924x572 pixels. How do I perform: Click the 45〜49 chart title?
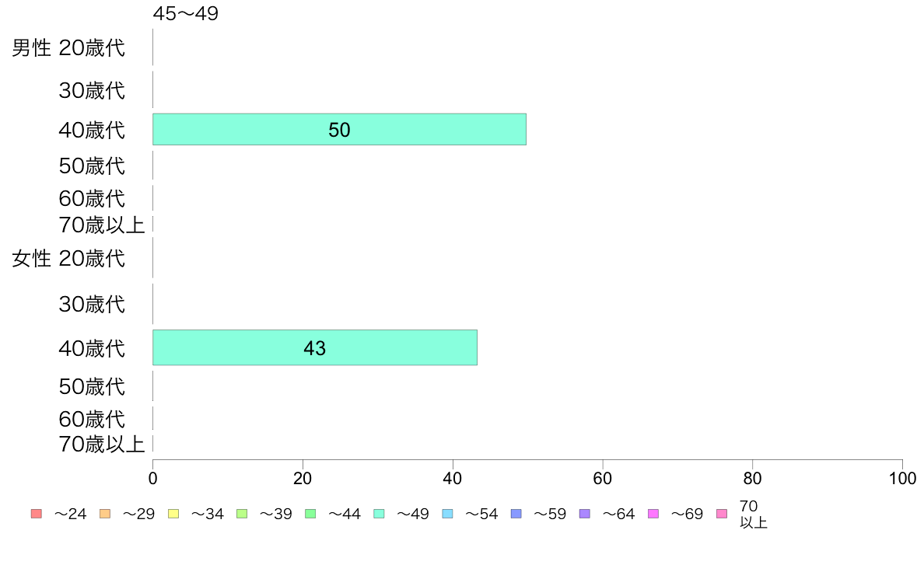pos(186,13)
